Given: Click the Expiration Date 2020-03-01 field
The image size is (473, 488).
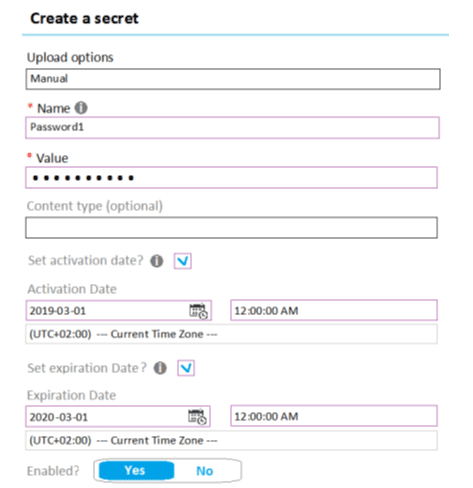Looking at the screenshot, I should pyautogui.click(x=118, y=416).
